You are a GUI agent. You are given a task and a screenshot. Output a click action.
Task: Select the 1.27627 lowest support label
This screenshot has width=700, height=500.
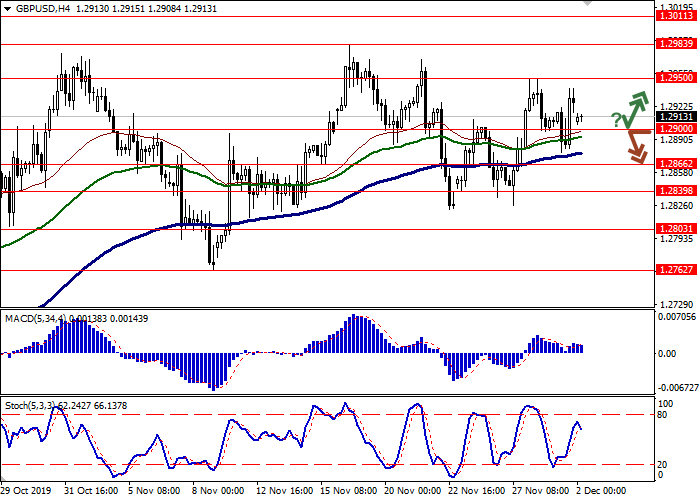[675, 269]
